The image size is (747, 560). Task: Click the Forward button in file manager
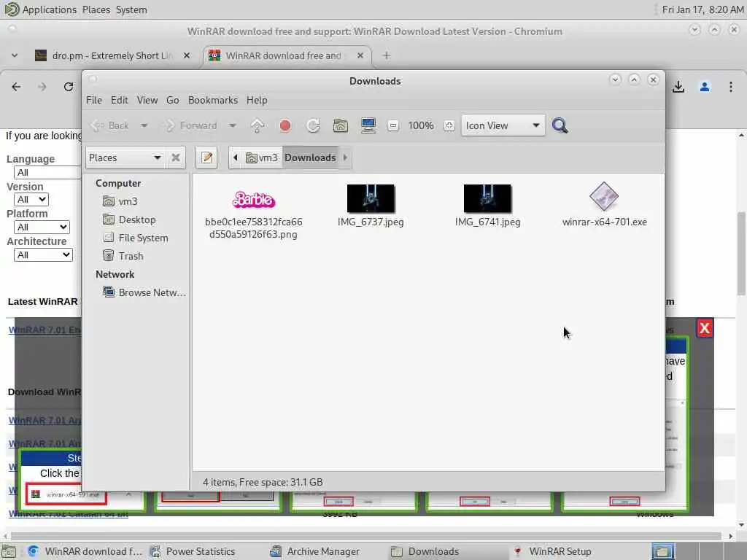(x=190, y=125)
